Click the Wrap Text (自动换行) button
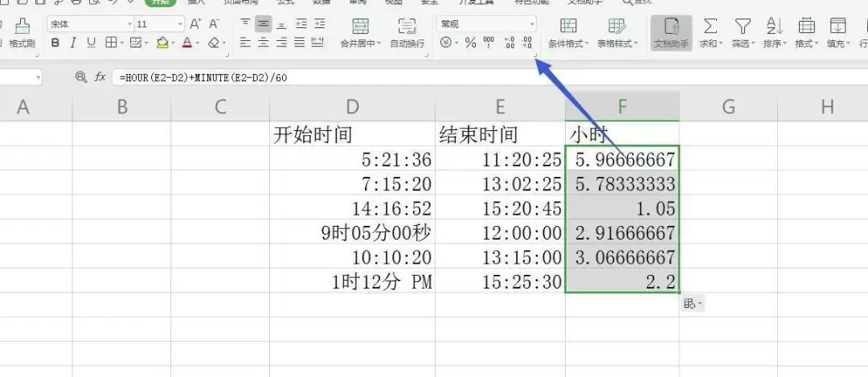 click(407, 32)
